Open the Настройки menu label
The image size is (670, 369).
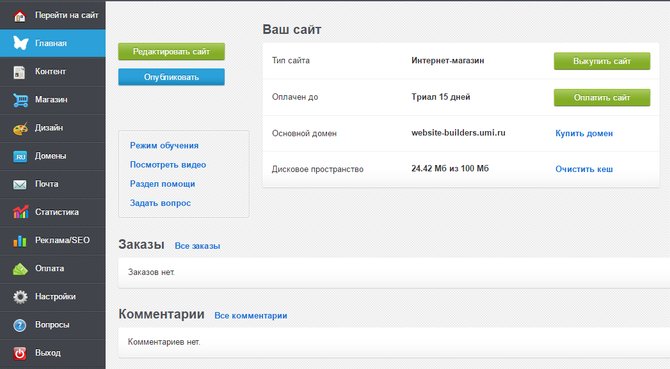pyautogui.click(x=56, y=296)
